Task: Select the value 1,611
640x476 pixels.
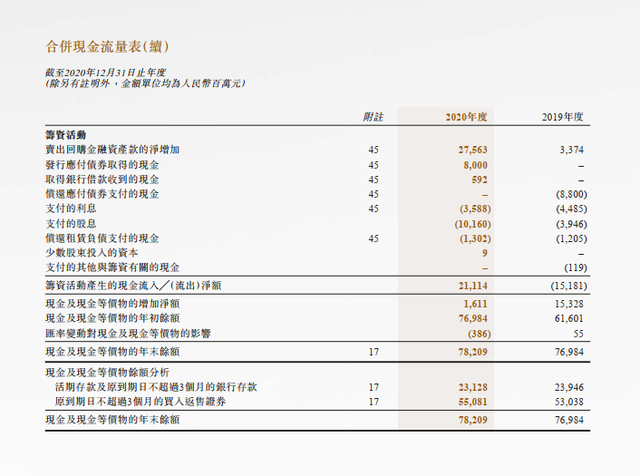Action: [475, 304]
